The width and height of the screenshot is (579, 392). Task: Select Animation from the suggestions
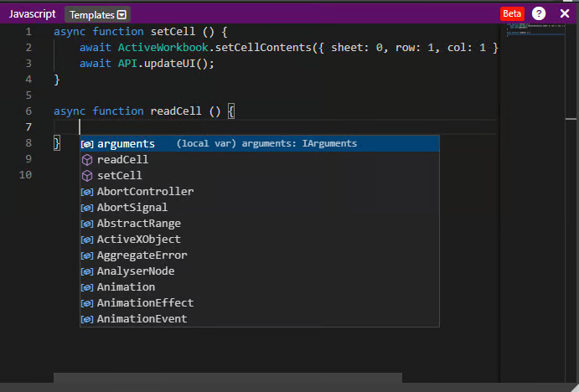pos(126,287)
